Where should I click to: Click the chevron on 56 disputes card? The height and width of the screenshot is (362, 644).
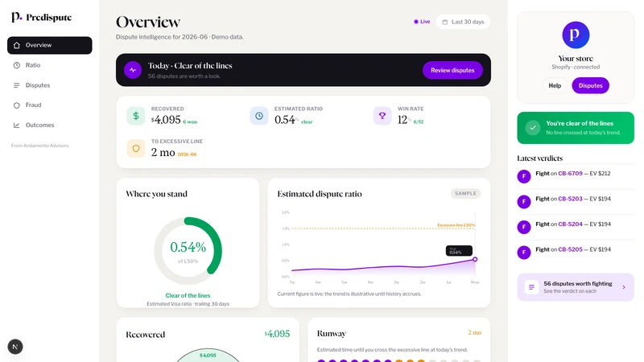(x=624, y=287)
